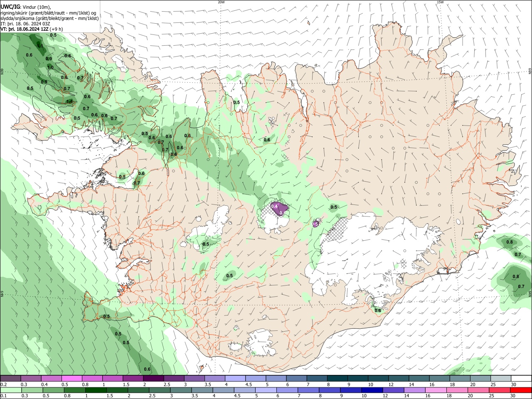Viewport: 532px width, 399px height.
Task: Click the '12' label on the upper snow scale
Action: (391, 384)
